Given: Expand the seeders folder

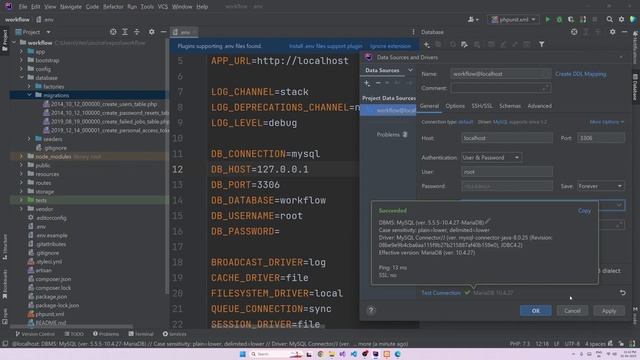Looking at the screenshot, I should click(x=29, y=139).
